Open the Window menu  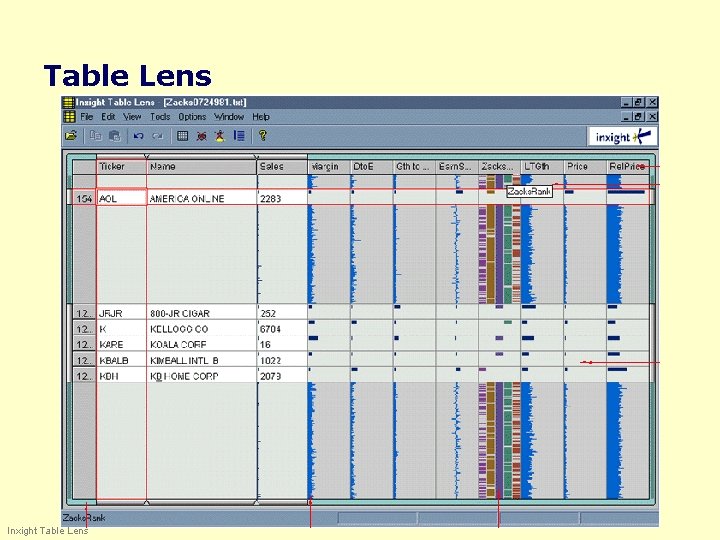coord(229,117)
